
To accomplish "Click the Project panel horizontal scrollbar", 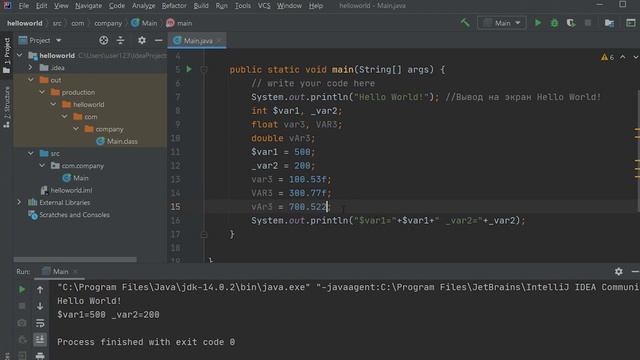I will pyautogui.click(x=75, y=260).
